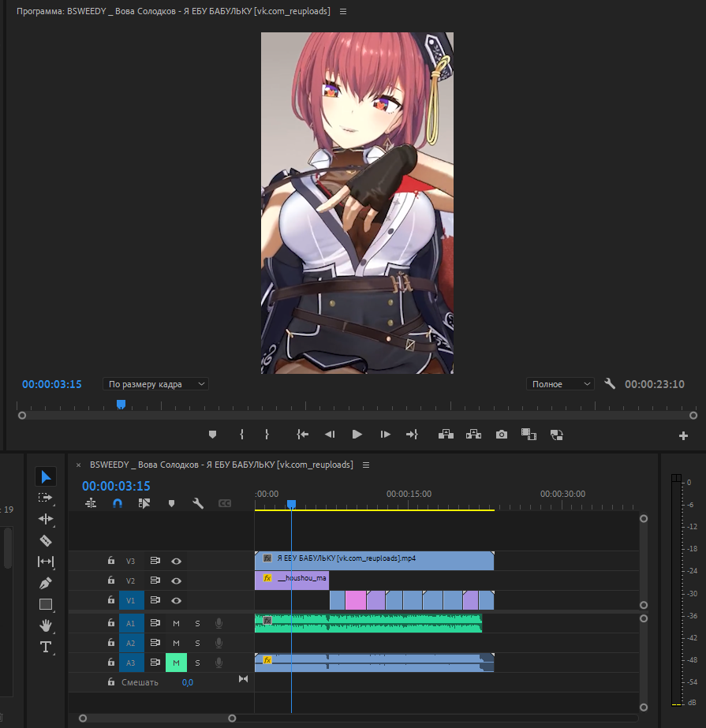Toggle V3 track visibility eye
Viewport: 706px width, 728px height.
pos(177,562)
